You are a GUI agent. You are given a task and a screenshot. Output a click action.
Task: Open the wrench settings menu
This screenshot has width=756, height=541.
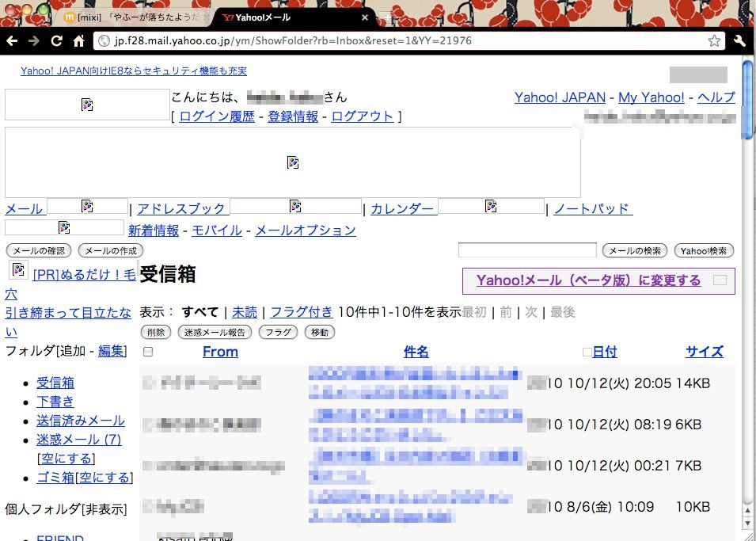point(740,41)
